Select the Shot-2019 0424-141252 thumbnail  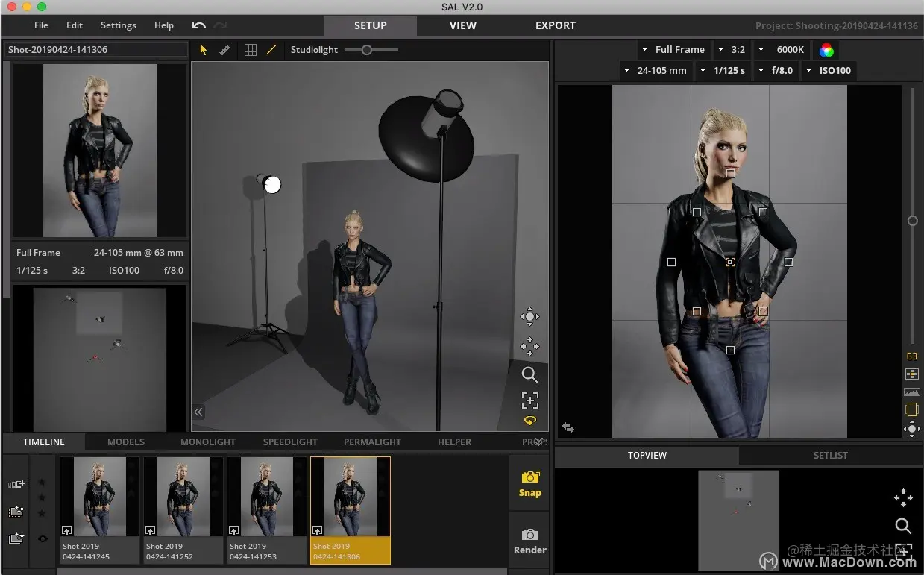coord(183,510)
